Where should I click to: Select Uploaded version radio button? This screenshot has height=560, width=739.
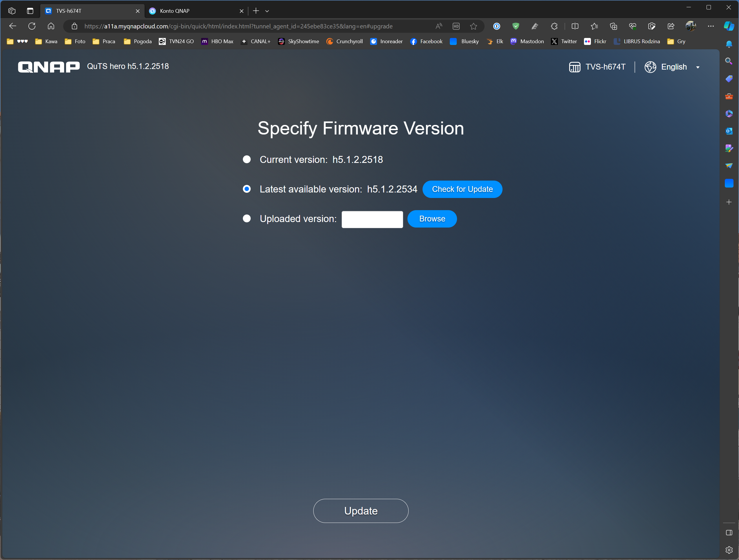(x=247, y=219)
